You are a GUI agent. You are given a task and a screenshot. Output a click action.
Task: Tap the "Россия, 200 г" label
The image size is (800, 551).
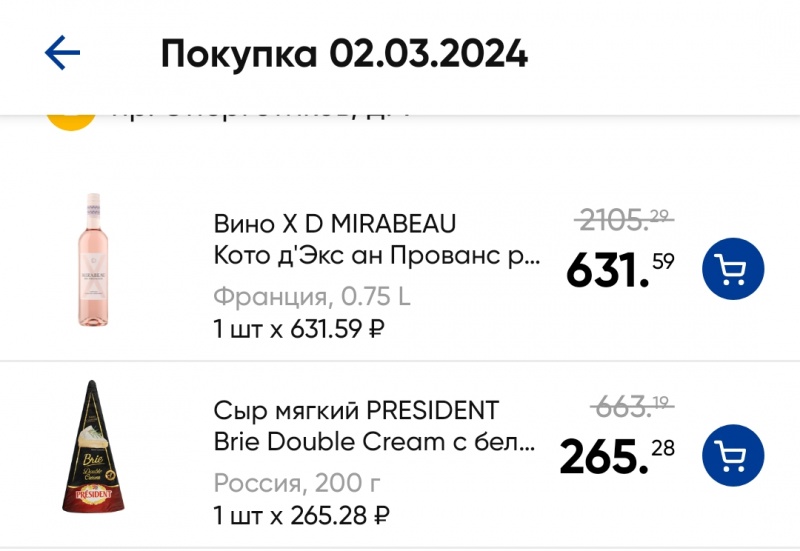coord(297,484)
